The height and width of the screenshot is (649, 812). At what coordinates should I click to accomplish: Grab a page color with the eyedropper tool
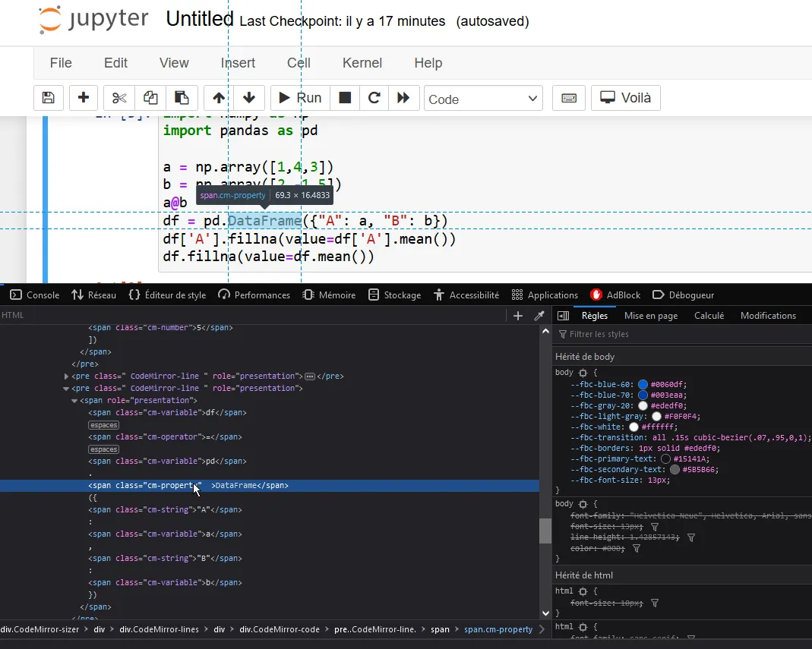[x=537, y=314]
